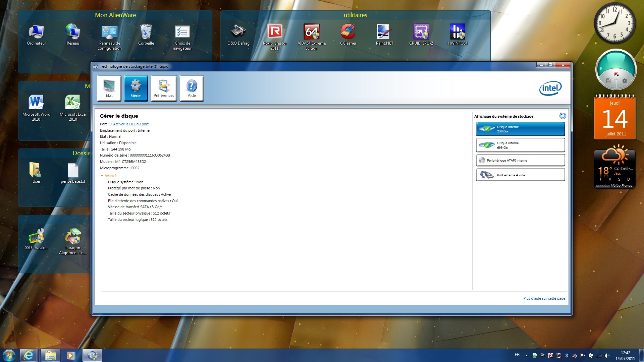Image resolution: width=644 pixels, height=362 pixels.
Task: Open Windows Media Player from the taskbar
Action: pyautogui.click(x=71, y=355)
